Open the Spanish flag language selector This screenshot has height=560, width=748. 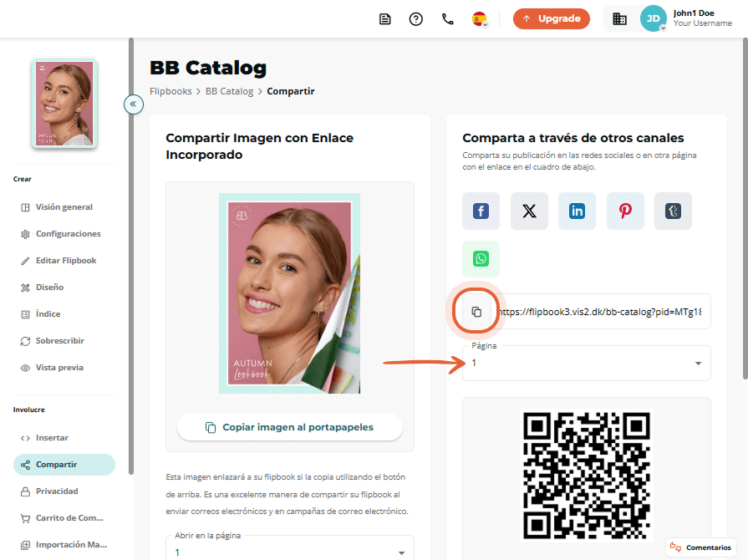pyautogui.click(x=480, y=19)
